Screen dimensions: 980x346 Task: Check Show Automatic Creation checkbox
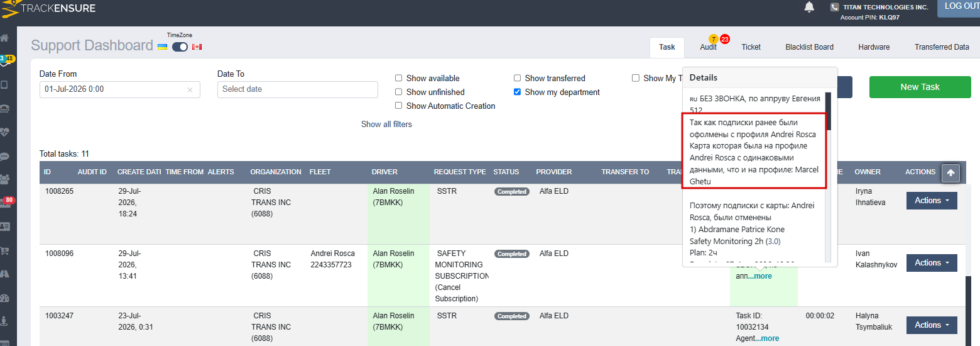[398, 106]
